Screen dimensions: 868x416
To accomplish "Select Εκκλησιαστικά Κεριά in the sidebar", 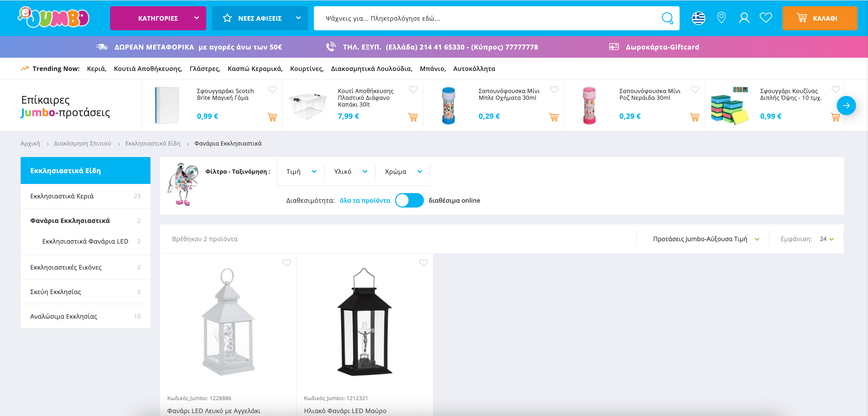I will click(62, 196).
